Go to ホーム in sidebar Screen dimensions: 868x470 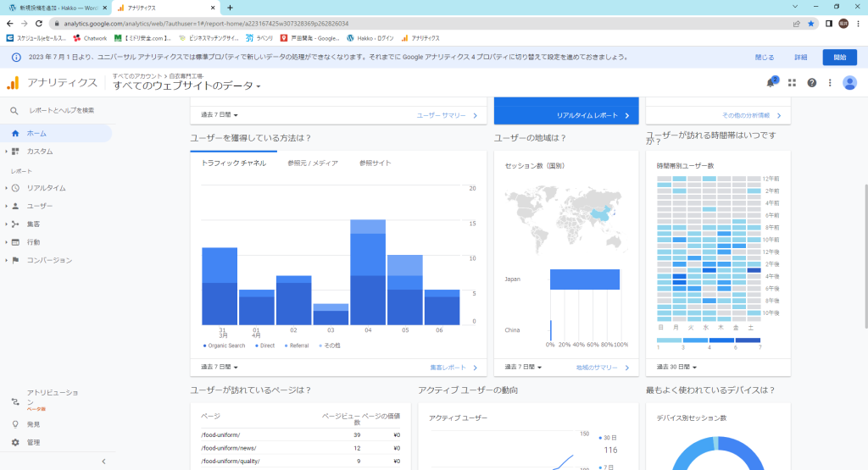(55, 133)
